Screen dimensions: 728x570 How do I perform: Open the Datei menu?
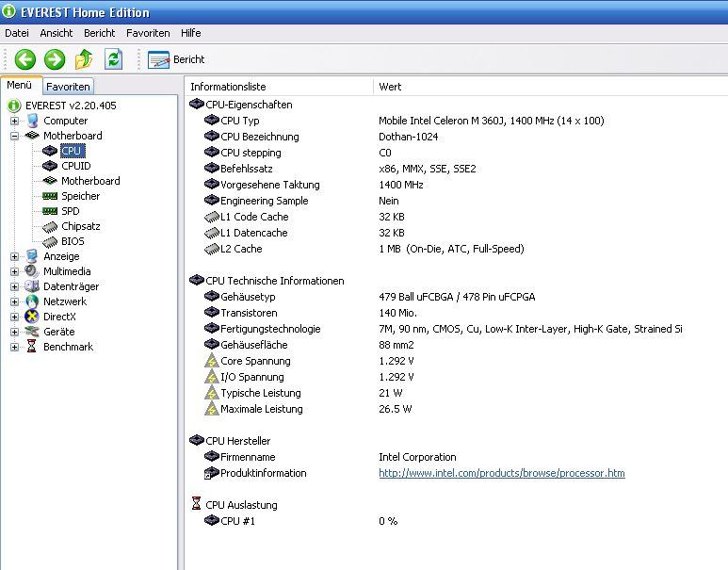click(17, 33)
